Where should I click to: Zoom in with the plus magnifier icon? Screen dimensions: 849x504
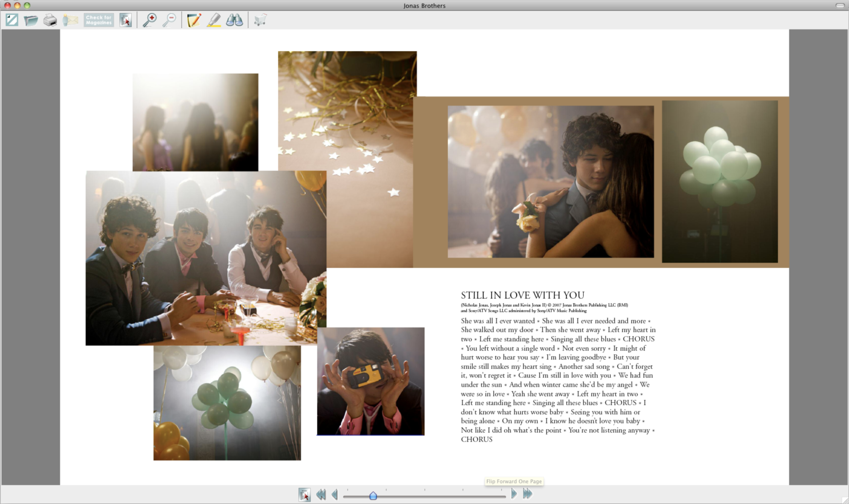click(x=149, y=20)
